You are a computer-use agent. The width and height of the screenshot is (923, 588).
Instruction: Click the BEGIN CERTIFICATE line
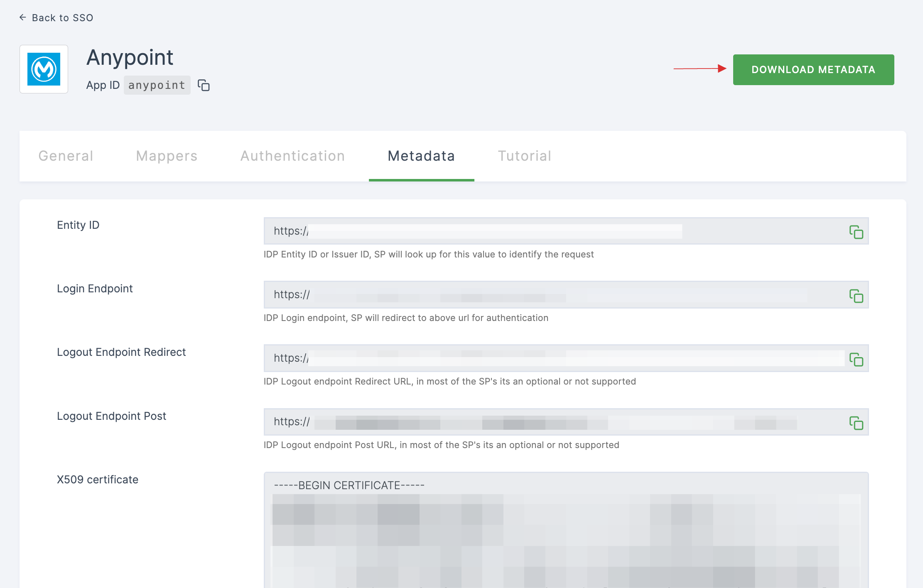click(349, 485)
